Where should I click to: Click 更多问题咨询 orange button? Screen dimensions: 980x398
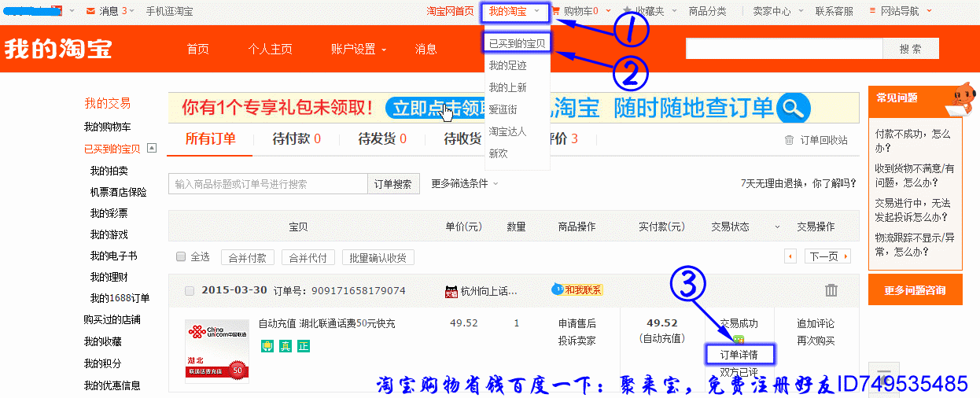pos(916,290)
